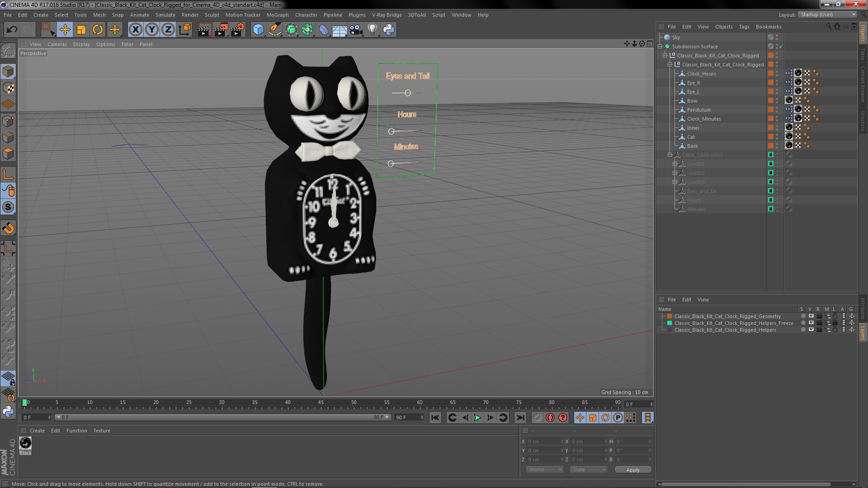868x488 pixels.
Task: Toggle X axis lock
Action: (x=135, y=30)
